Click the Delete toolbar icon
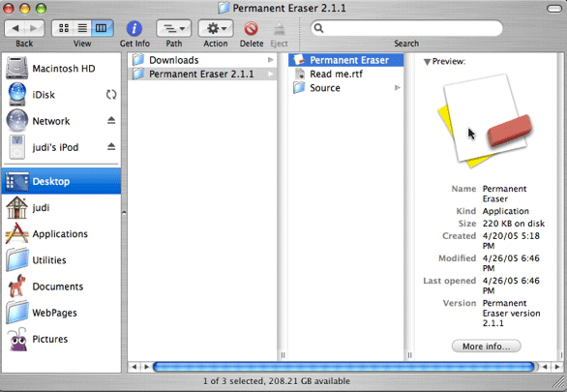567x392 pixels. click(251, 29)
